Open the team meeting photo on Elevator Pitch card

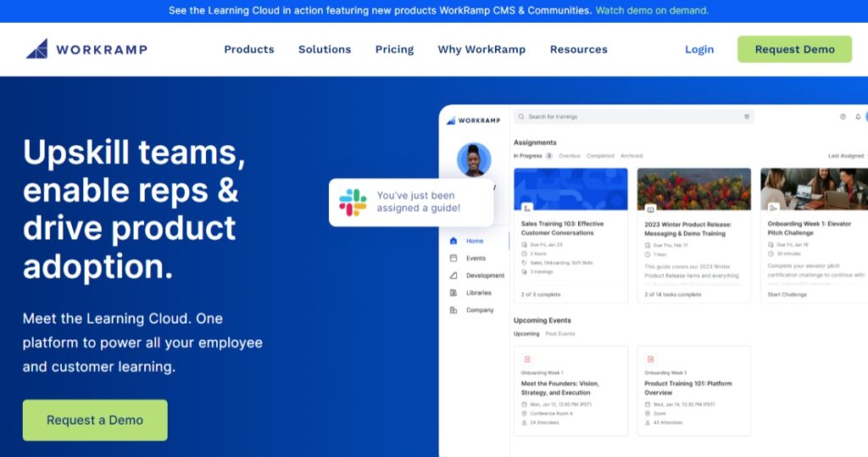click(x=814, y=189)
